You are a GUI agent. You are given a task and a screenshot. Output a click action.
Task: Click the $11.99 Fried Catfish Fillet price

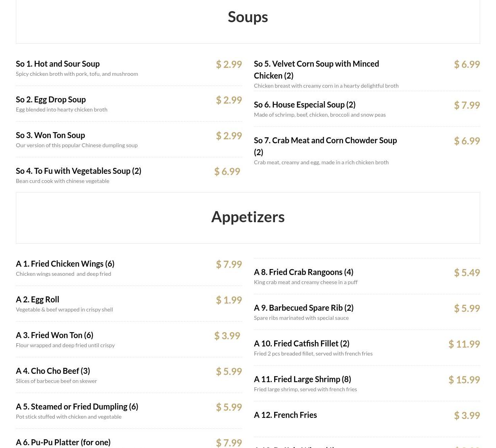464,344
